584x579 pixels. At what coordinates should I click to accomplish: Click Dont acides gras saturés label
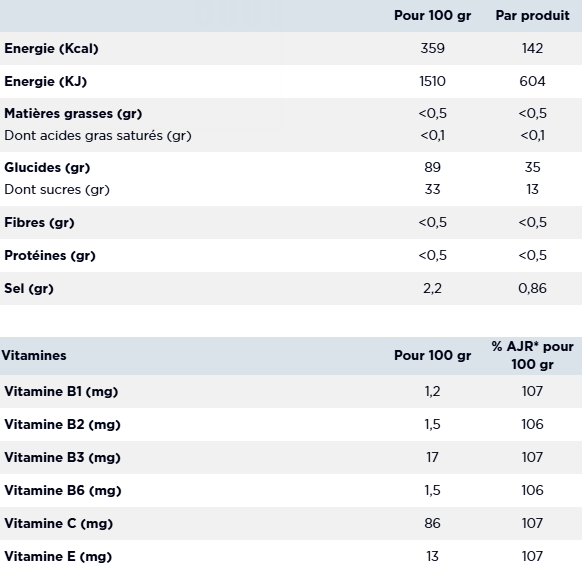point(98,136)
